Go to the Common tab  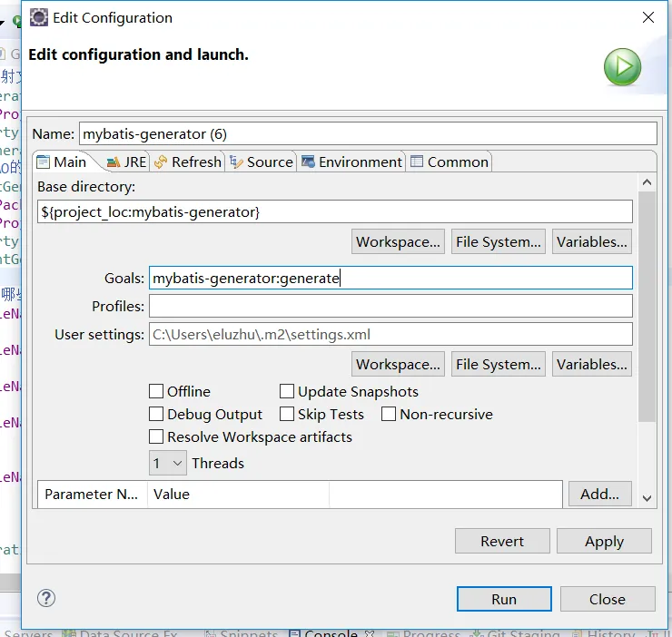pyautogui.click(x=450, y=162)
